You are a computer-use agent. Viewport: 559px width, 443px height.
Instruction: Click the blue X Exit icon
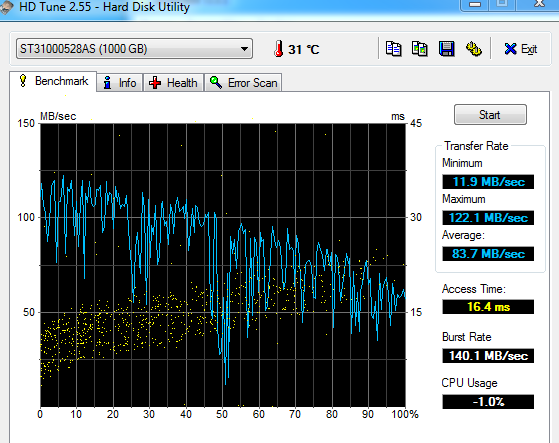(511, 49)
